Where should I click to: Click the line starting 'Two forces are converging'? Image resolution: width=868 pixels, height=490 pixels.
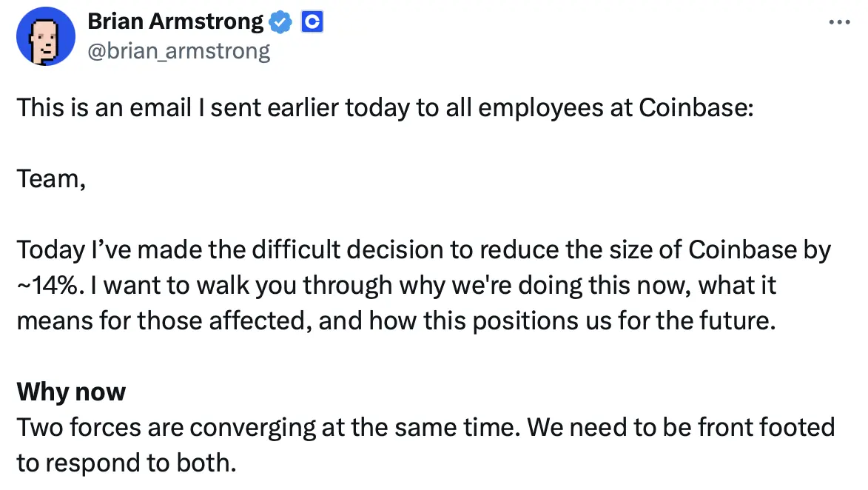tap(425, 428)
